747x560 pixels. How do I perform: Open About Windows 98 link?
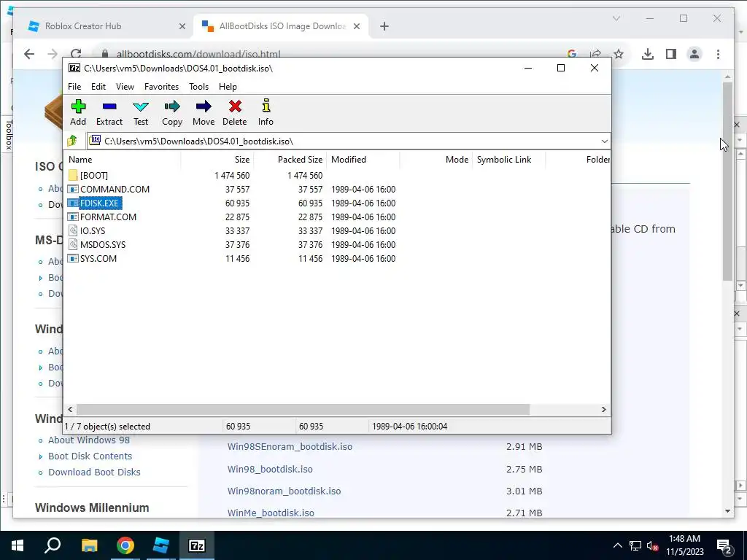click(88, 440)
